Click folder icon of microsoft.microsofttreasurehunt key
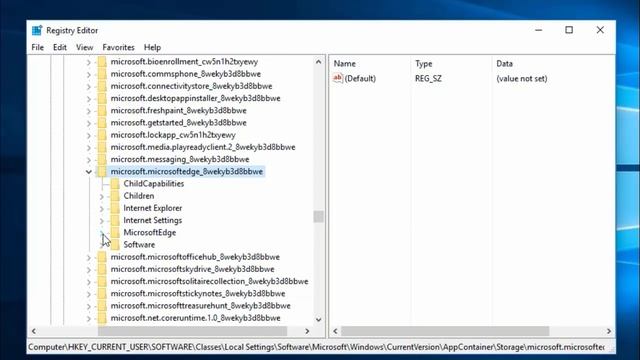Viewport: 640px width, 360px height. (102, 306)
